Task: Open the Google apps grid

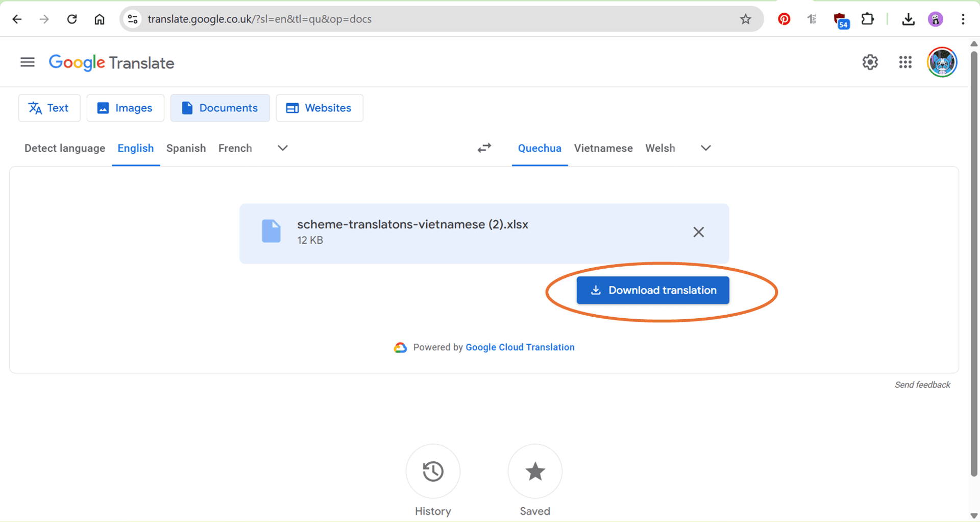Action: [x=905, y=62]
